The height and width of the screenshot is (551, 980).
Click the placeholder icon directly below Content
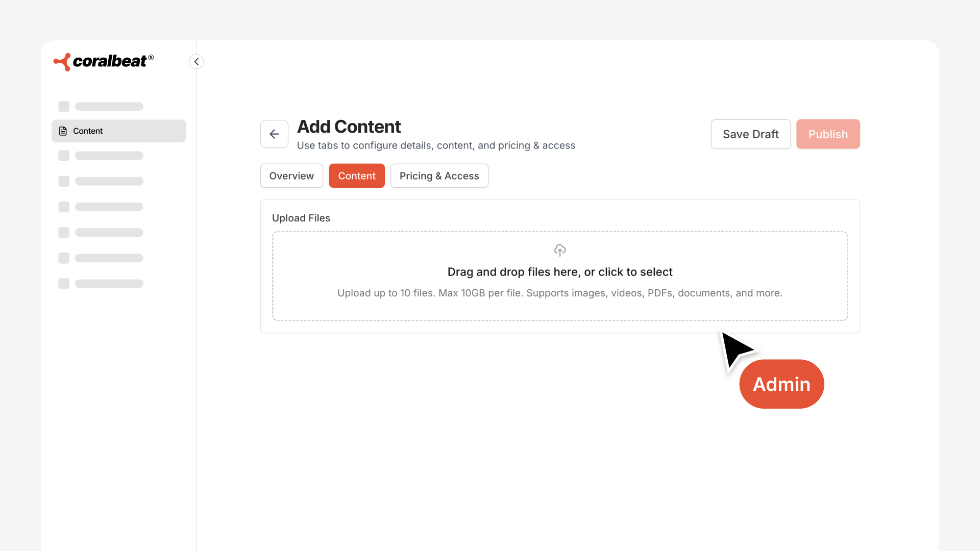pyautogui.click(x=64, y=156)
